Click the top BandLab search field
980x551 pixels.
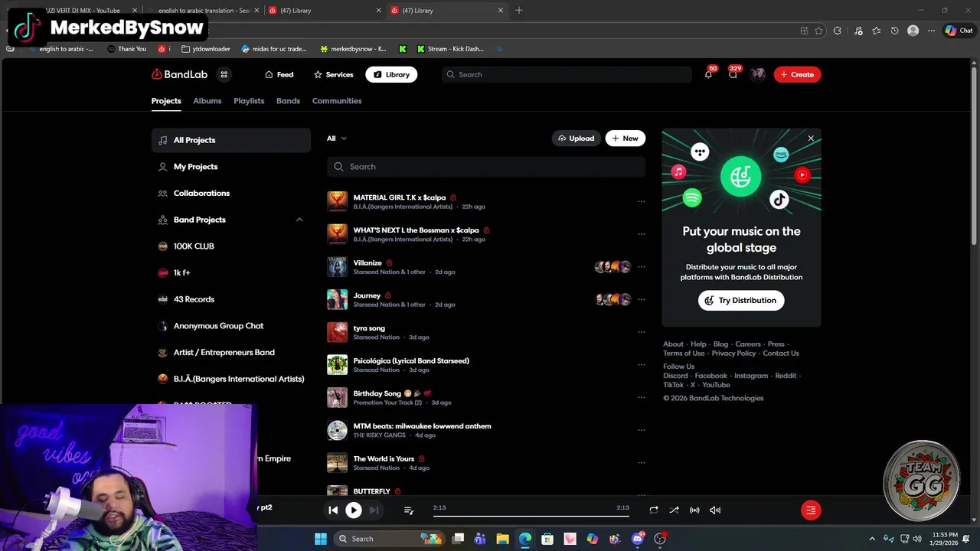pyautogui.click(x=567, y=74)
